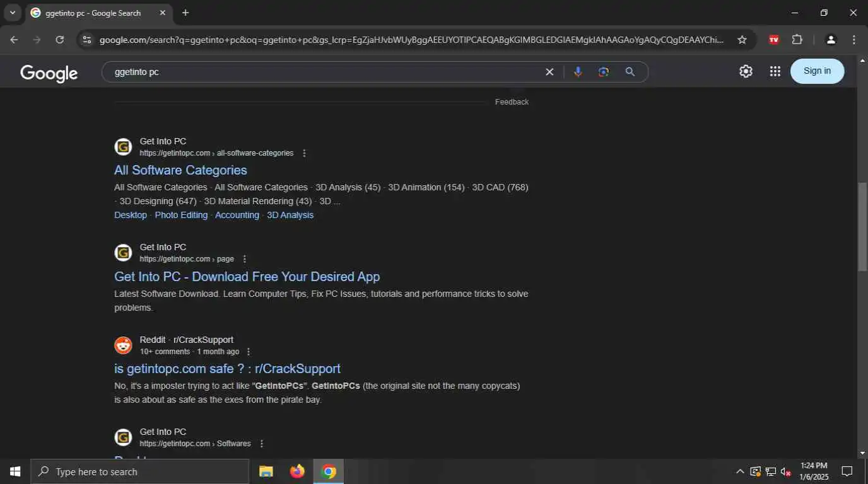Go to the Google logo homepage
868x484 pixels.
coord(49,73)
